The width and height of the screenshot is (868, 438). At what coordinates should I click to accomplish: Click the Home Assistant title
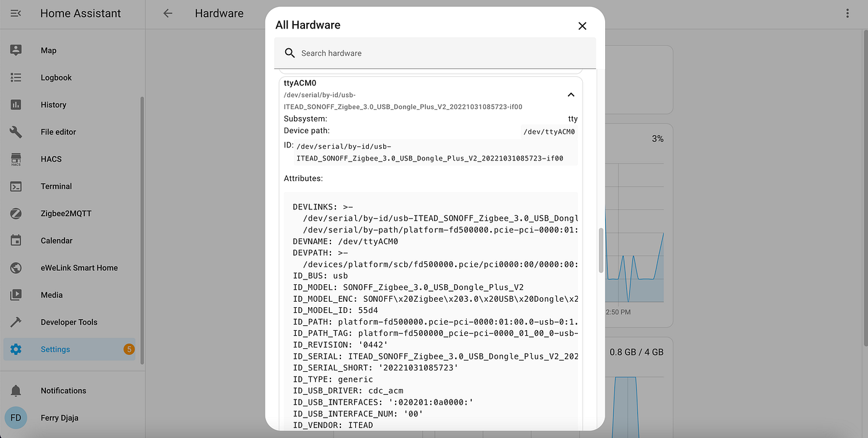click(x=81, y=13)
